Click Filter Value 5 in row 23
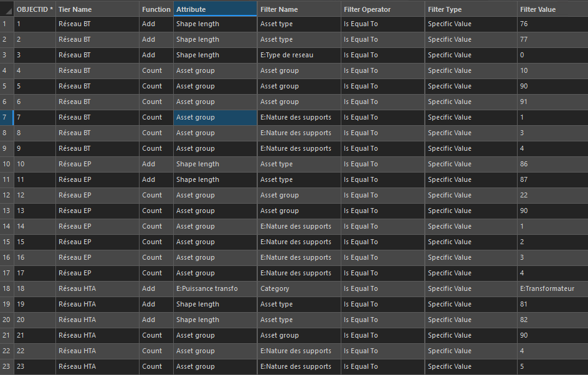 552,366
